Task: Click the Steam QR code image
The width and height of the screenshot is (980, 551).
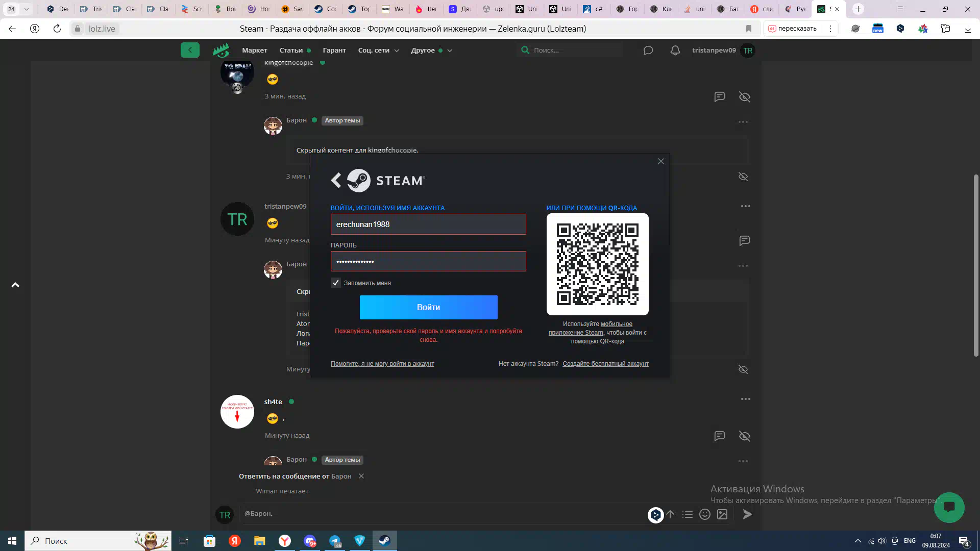Action: (x=598, y=264)
